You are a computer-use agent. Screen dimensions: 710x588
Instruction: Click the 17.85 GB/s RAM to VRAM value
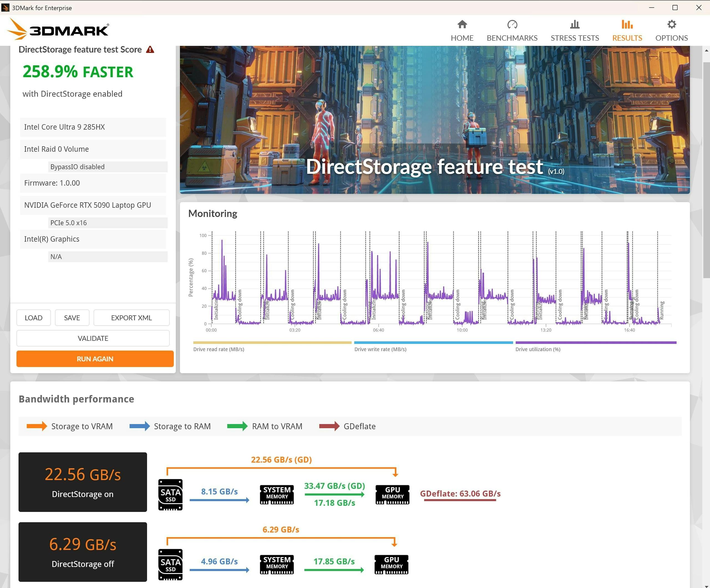pyautogui.click(x=334, y=561)
